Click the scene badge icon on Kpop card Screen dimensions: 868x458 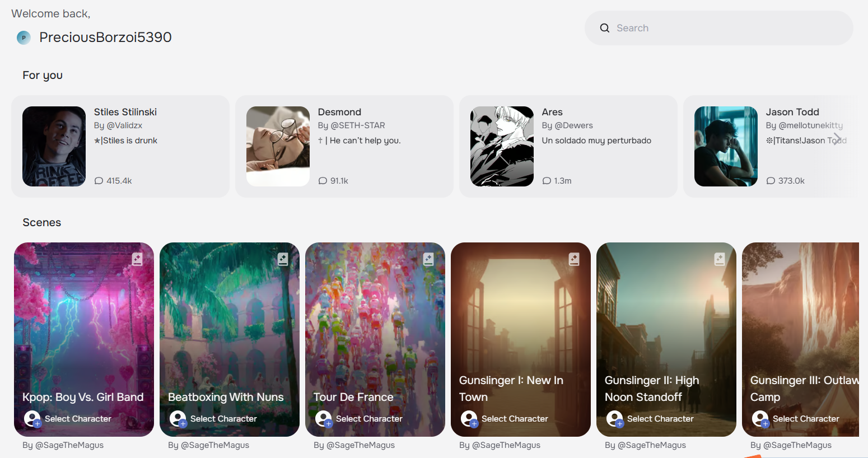pos(137,259)
